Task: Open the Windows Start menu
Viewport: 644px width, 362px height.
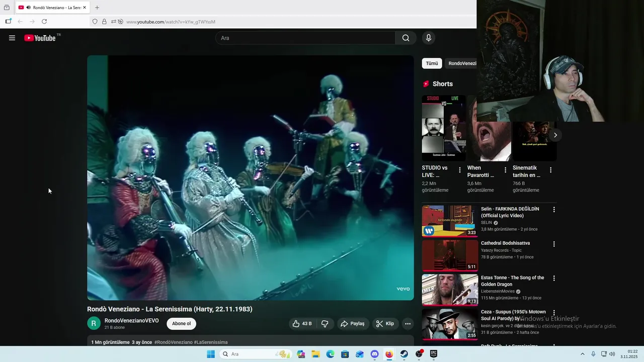Action: coord(210,354)
